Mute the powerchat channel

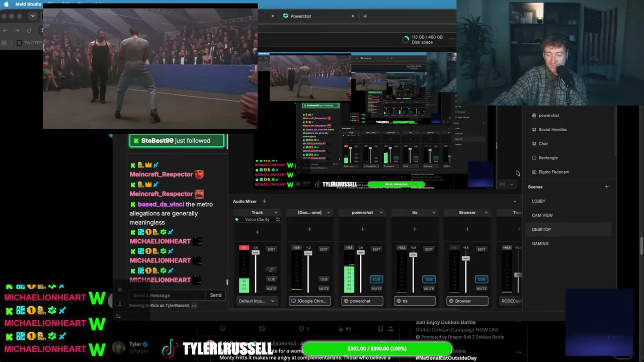[x=376, y=289]
